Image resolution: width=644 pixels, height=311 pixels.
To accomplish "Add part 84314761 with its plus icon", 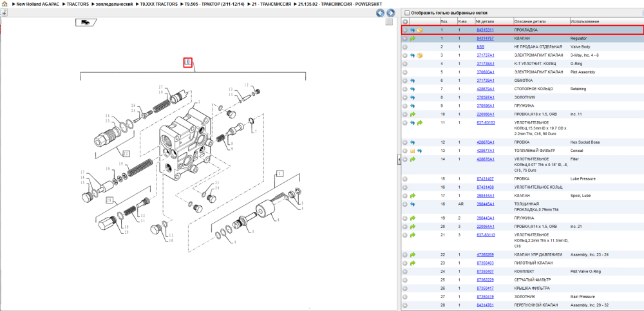I will click(x=405, y=305).
